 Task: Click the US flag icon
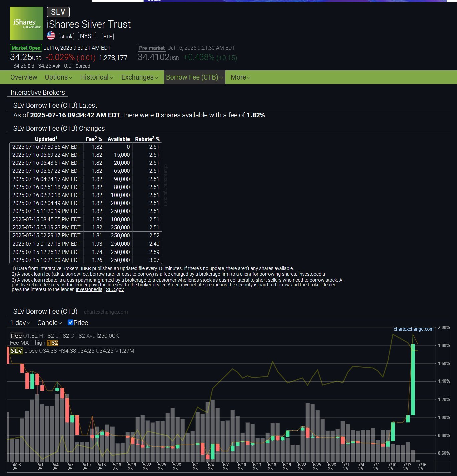(51, 36)
